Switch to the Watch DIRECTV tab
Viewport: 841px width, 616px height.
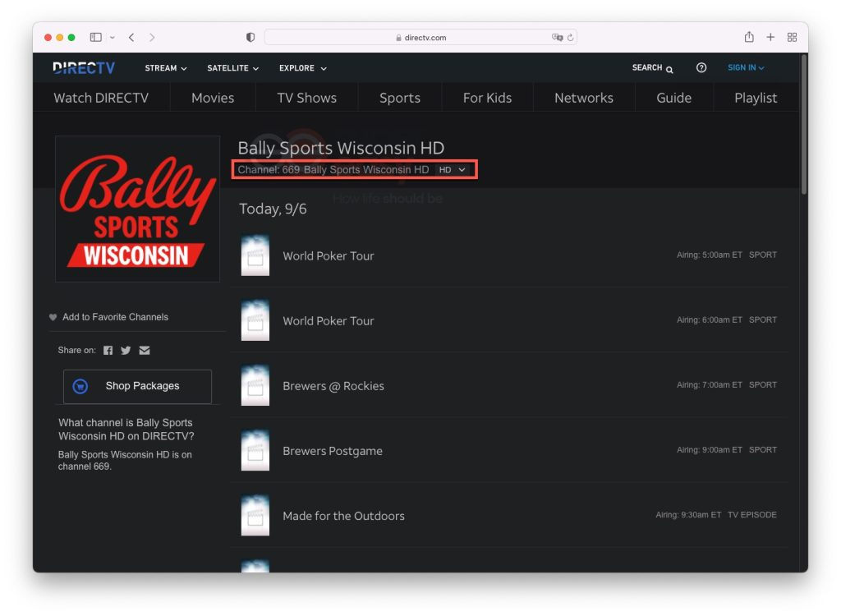point(101,98)
